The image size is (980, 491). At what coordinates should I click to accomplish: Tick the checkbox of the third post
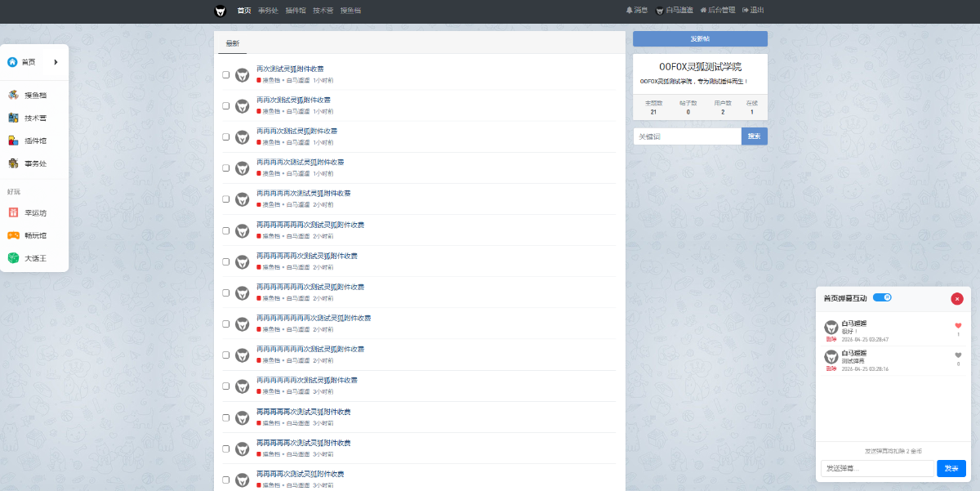click(226, 137)
